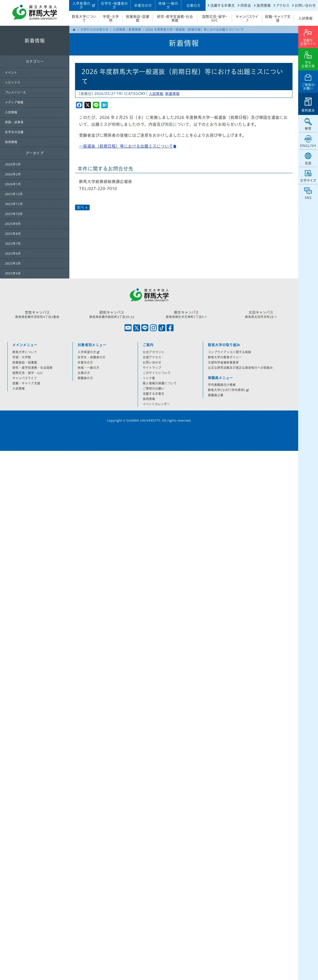Open お問い合わせ header link

click(x=304, y=5)
